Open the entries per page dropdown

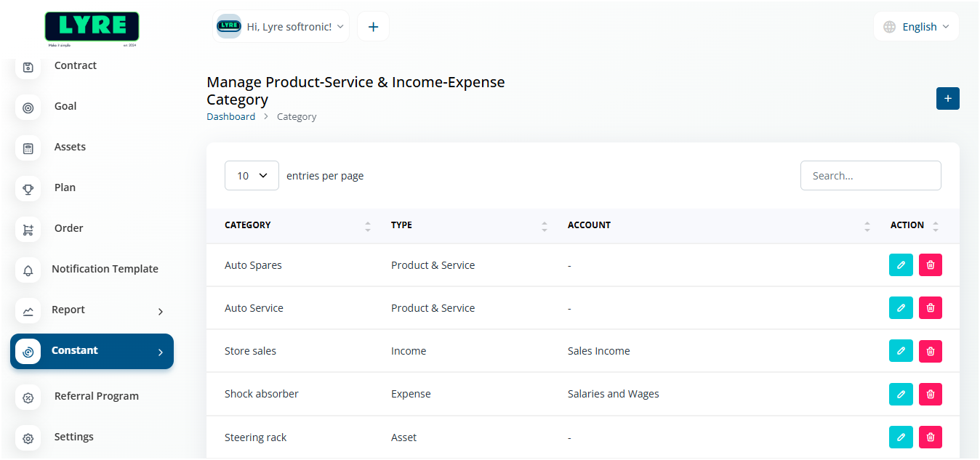[x=252, y=176]
